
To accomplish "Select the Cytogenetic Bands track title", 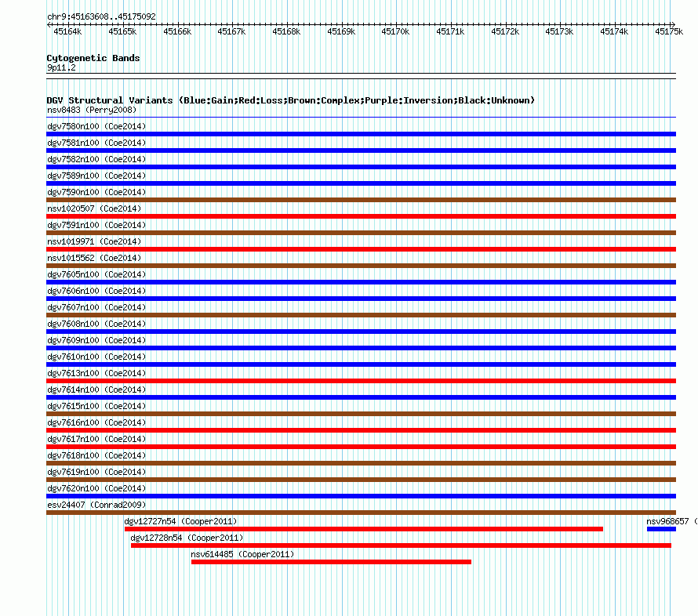I will (93, 58).
